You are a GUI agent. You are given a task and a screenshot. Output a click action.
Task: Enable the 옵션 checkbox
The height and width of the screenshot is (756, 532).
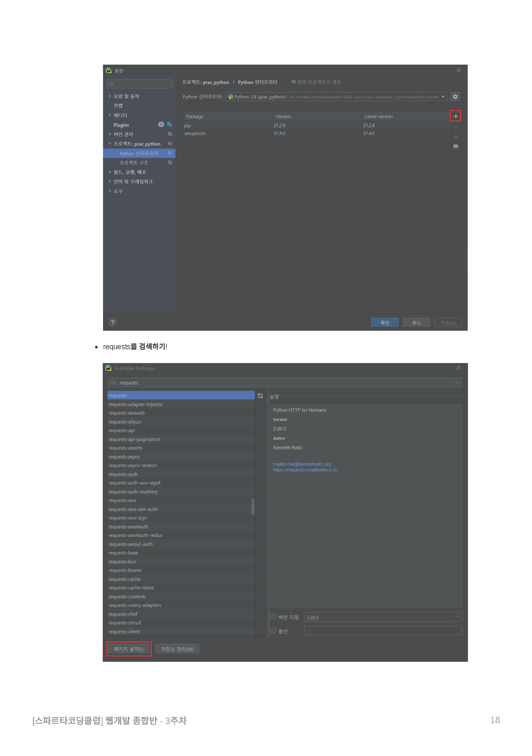tap(273, 631)
